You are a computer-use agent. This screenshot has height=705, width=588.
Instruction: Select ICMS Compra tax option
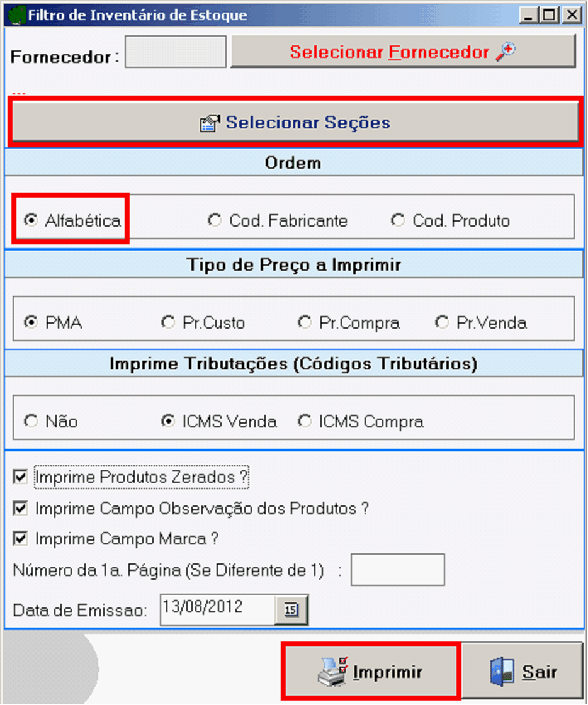[x=305, y=421]
